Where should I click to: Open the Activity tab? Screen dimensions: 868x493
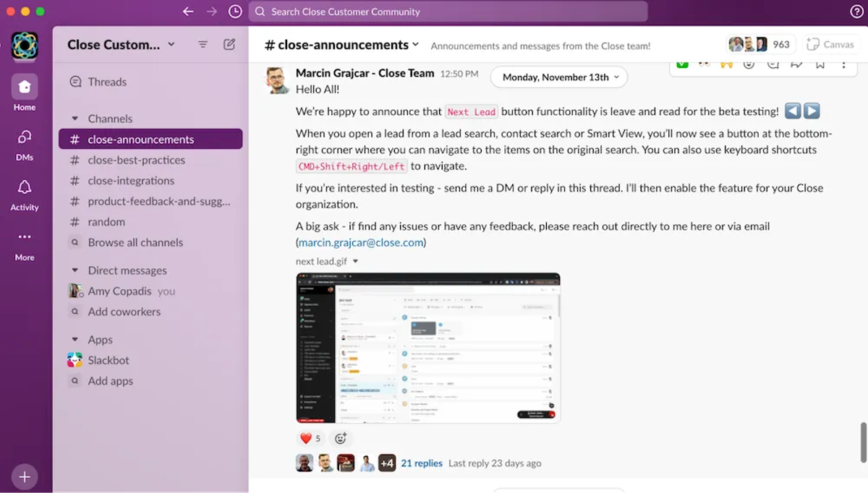(x=25, y=194)
